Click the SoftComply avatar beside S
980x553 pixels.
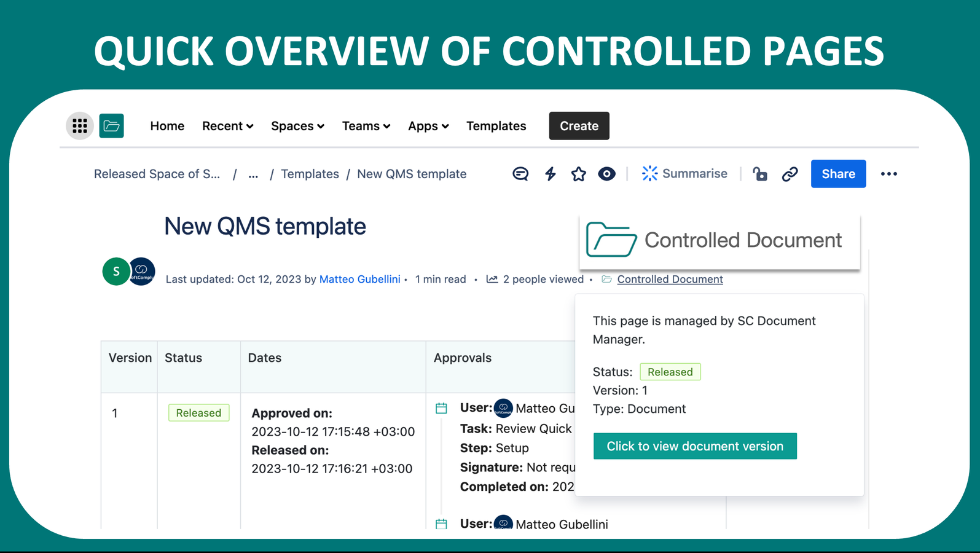142,272
